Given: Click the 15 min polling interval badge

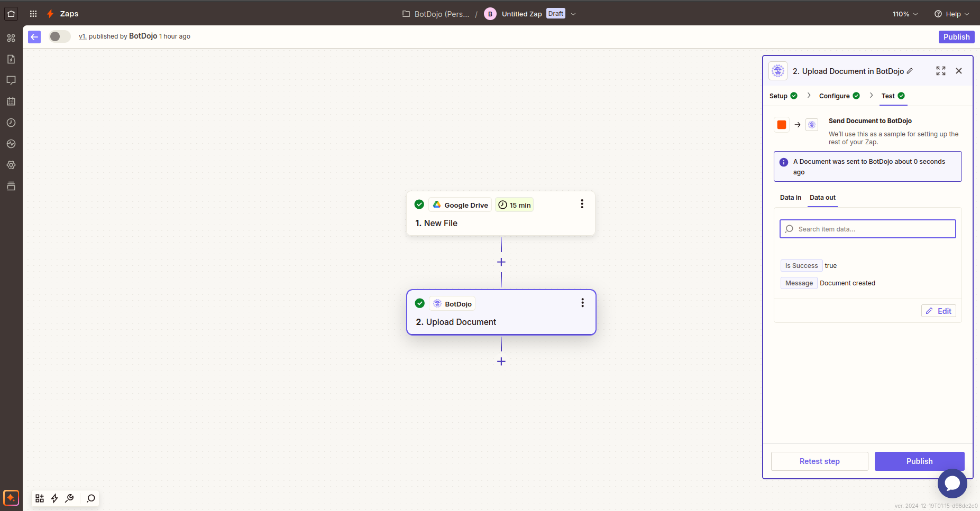Looking at the screenshot, I should tap(515, 205).
